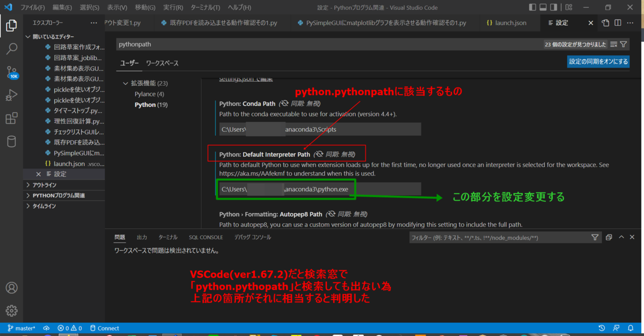The image size is (644, 336).
Task: Click the Conda Path text field
Action: coord(320,129)
